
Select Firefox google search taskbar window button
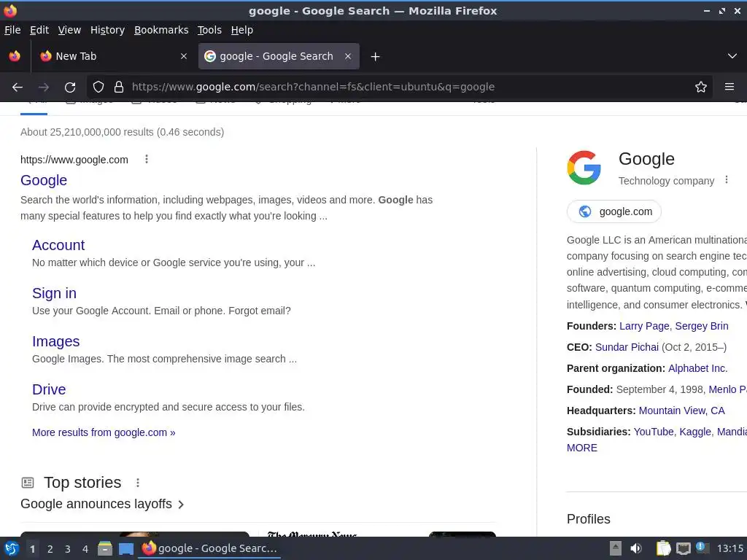pyautogui.click(x=209, y=548)
